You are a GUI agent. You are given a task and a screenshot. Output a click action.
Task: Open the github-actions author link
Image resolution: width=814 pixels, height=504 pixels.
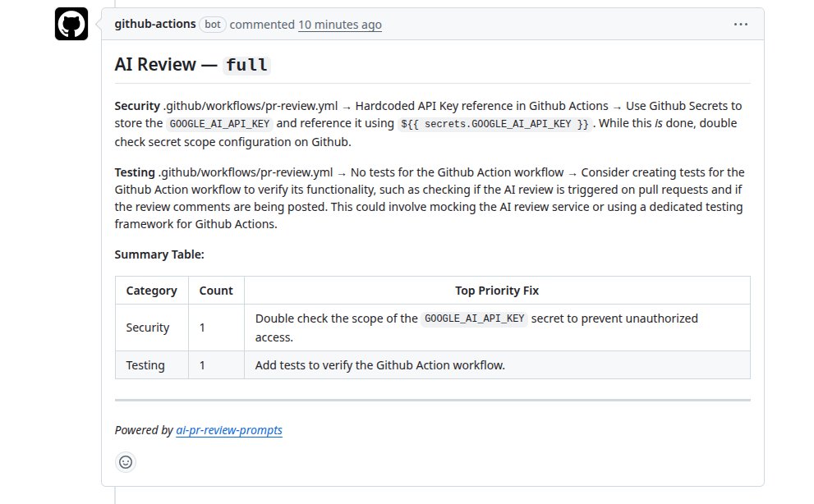pos(154,24)
